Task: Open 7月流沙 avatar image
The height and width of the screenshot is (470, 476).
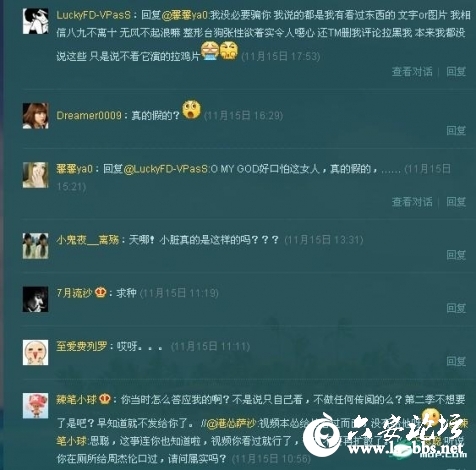Action: [35, 299]
